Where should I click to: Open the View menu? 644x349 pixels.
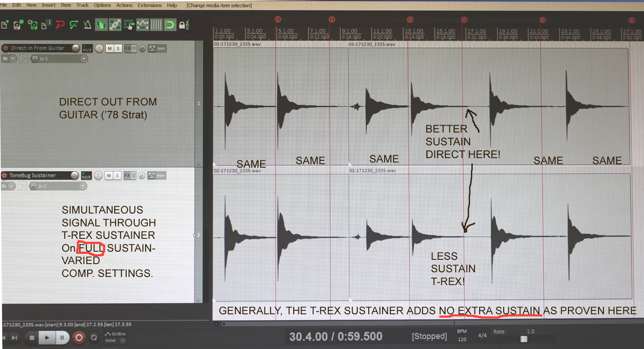[x=31, y=5]
